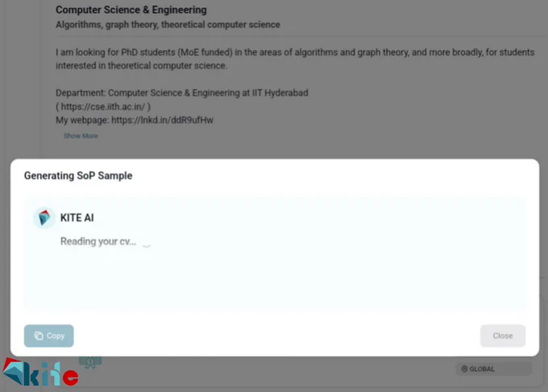Open the lnkd.in/ddR9ufHw webpage link
Viewport: 548px width, 392px height.
coord(162,120)
